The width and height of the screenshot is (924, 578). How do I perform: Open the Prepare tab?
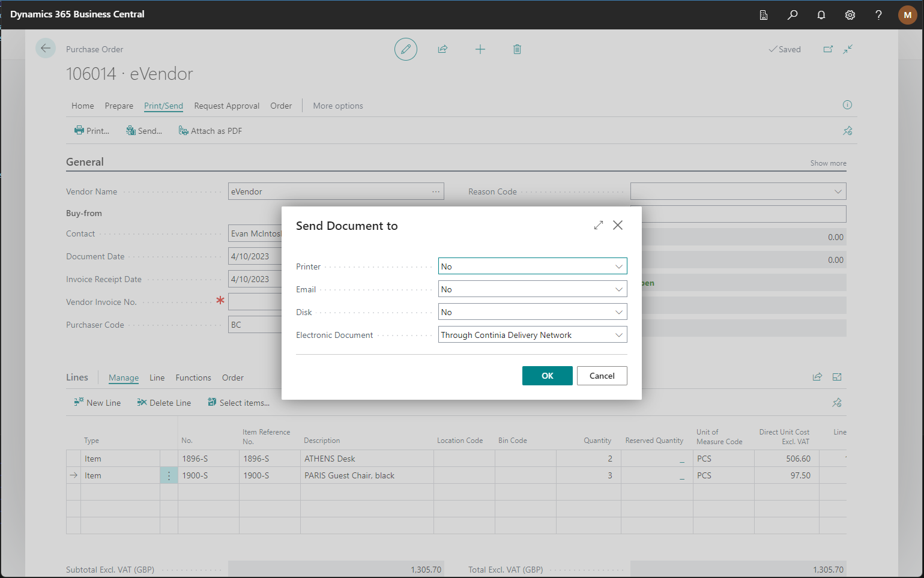coord(119,106)
